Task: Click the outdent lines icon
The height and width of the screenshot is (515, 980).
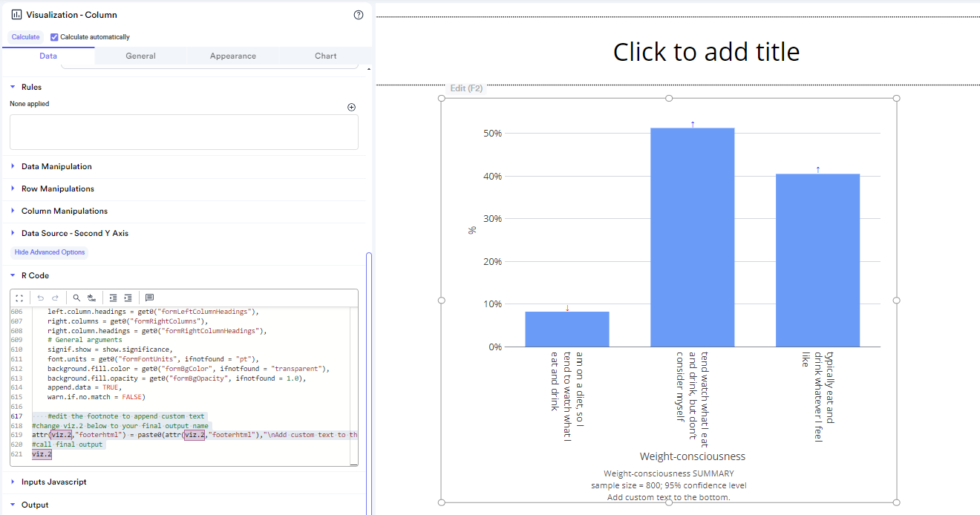Action: [x=113, y=298]
